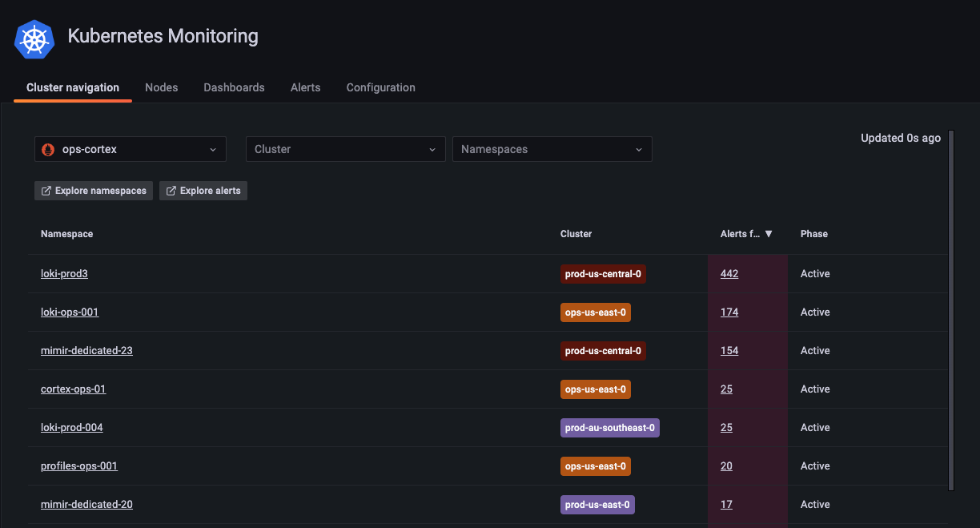
Task: Open the loki-prod-004 namespace link
Action: pos(72,428)
